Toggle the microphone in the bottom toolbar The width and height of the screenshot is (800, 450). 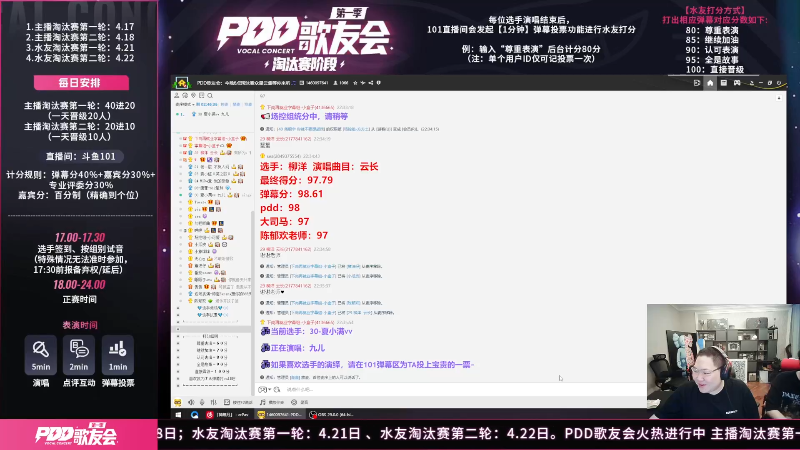202,403
